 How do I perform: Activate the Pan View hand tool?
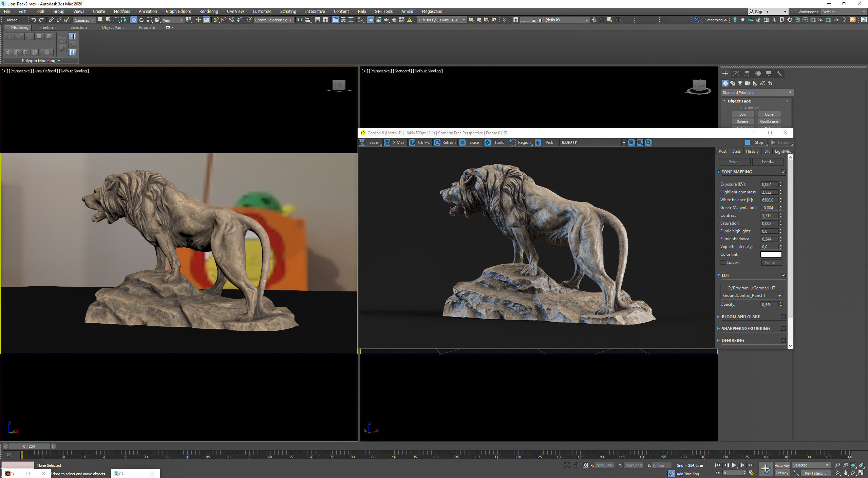point(845,473)
